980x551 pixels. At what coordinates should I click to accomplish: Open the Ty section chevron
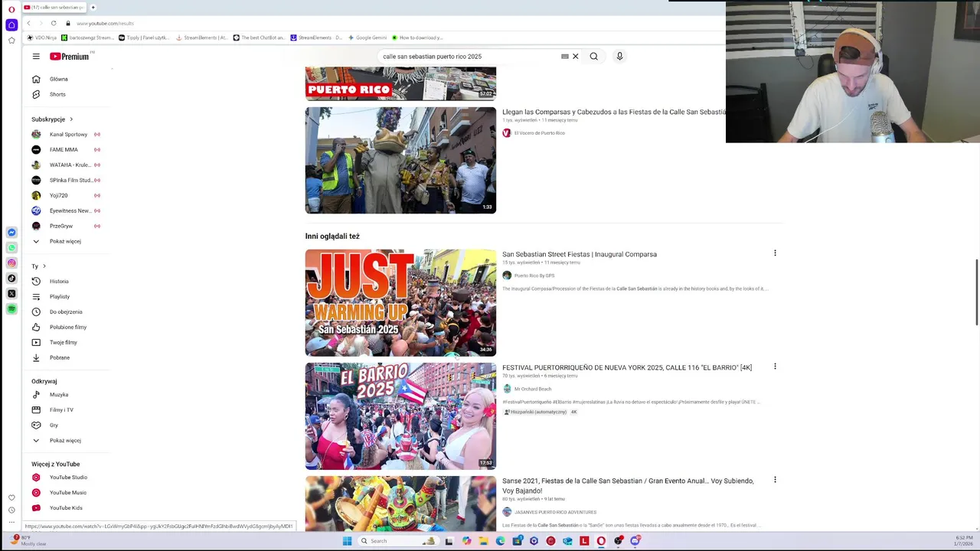tap(44, 266)
